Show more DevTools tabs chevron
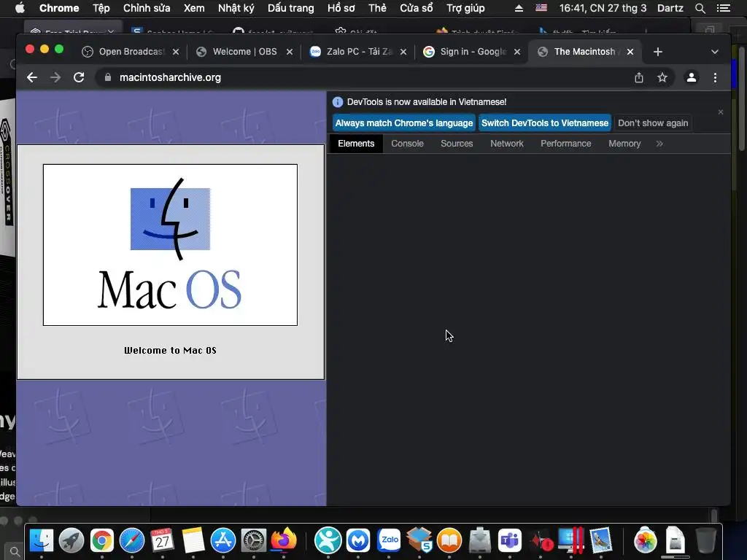Image resolution: width=747 pixels, height=560 pixels. [659, 144]
